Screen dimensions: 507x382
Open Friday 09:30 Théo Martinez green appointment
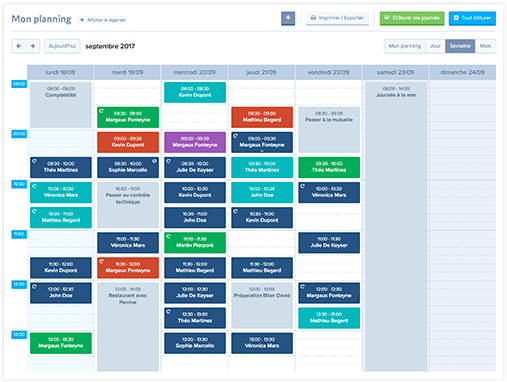pyautogui.click(x=329, y=167)
